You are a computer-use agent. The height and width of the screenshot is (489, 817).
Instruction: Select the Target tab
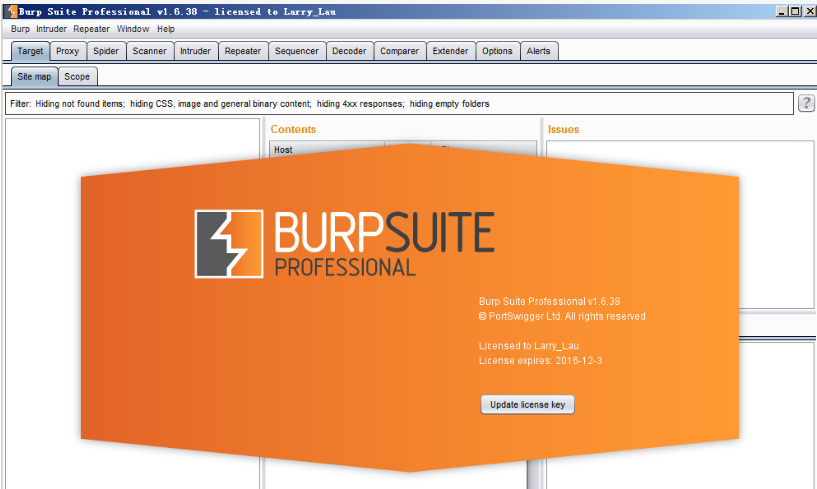pos(30,51)
